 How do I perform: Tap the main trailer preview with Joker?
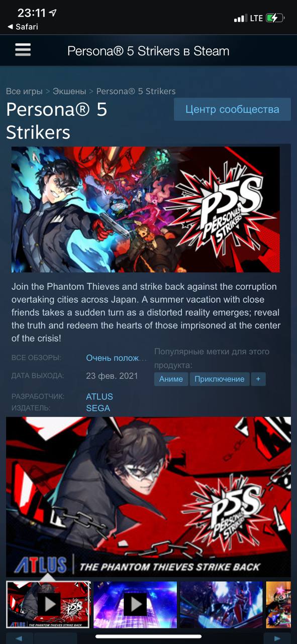click(x=148, y=497)
